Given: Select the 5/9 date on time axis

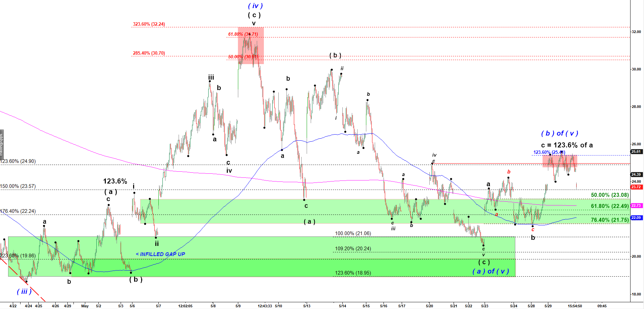Looking at the screenshot, I should point(238,306).
